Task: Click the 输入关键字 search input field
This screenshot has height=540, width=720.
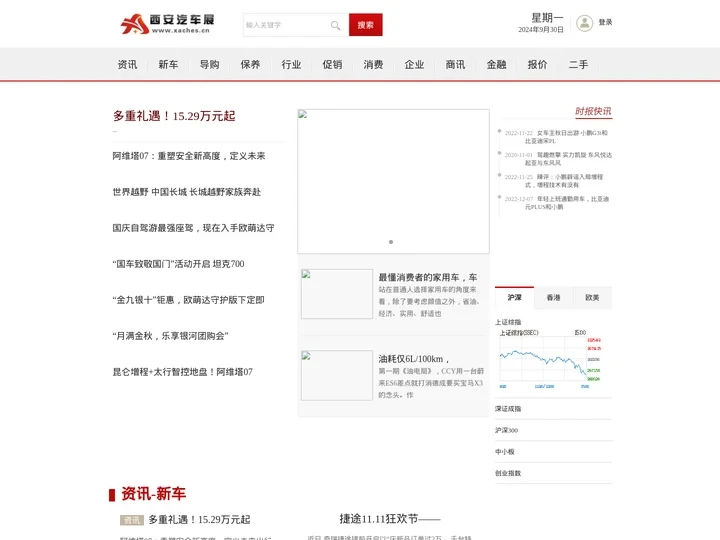Action: coord(296,25)
